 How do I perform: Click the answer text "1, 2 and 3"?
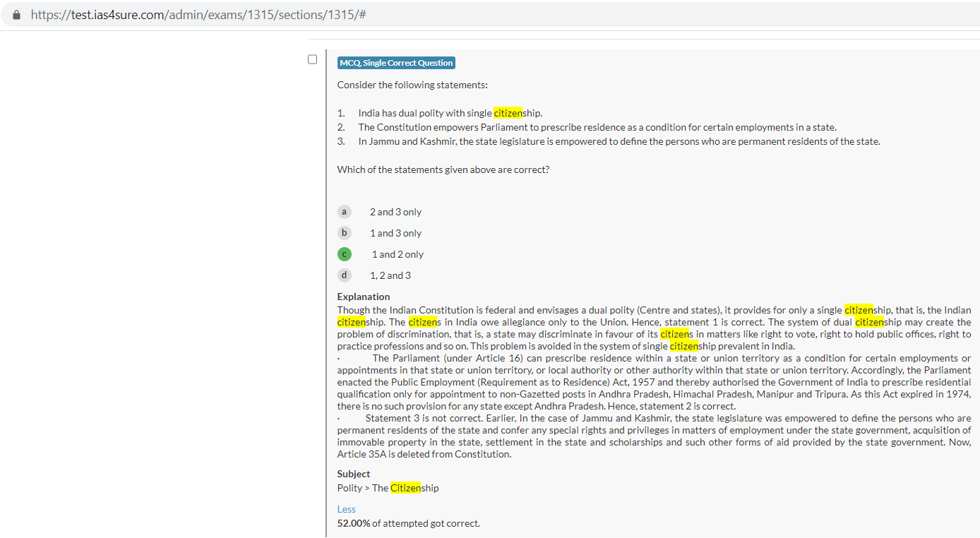pos(390,275)
